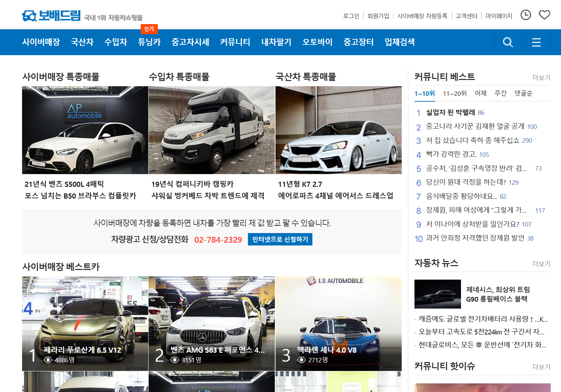Viewport: 561px width, 392px height.
Task: Open the white Benz S500L thumbnail
Action: pos(85,130)
